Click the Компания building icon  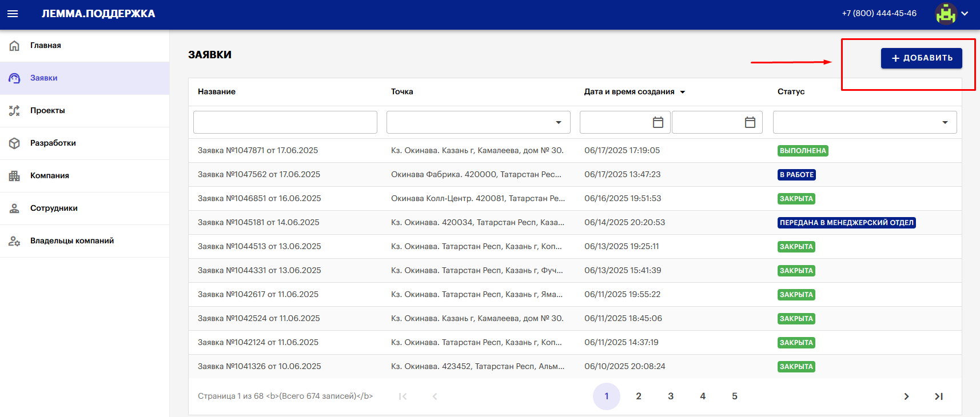(x=14, y=176)
